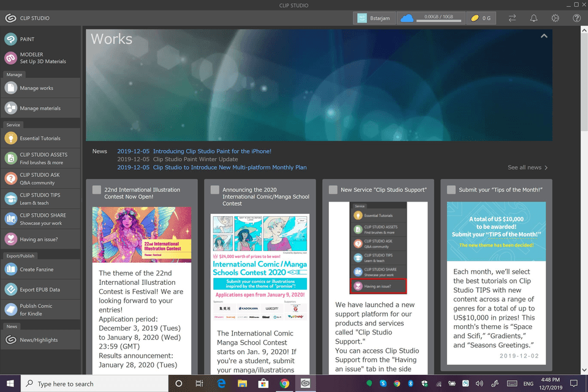Open the notifications bell icon
The height and width of the screenshot is (392, 588).
tap(533, 18)
